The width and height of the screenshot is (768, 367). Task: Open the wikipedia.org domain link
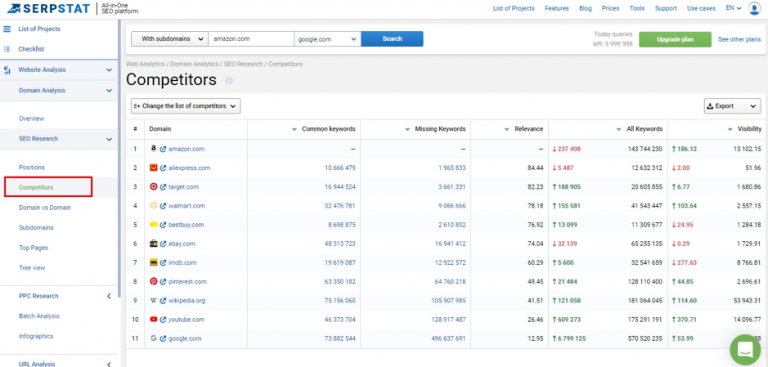[x=187, y=301]
